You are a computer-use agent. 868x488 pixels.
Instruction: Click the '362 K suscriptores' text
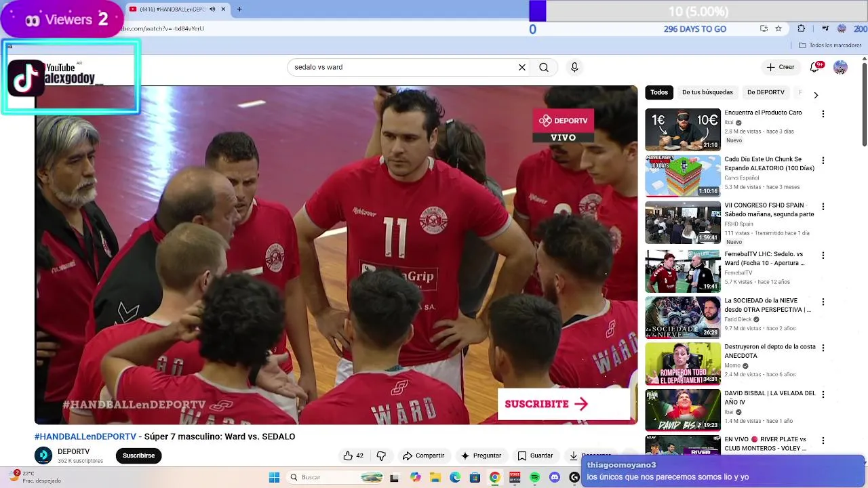tap(80, 461)
